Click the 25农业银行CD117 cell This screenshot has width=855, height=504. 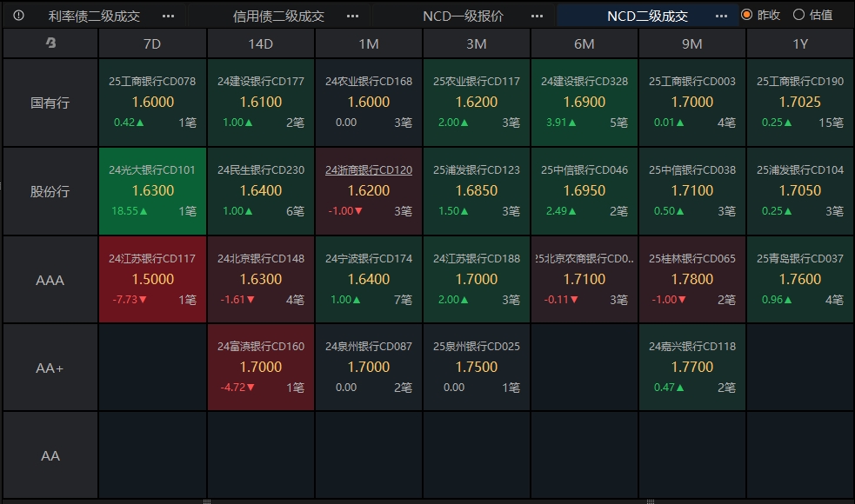[477, 103]
